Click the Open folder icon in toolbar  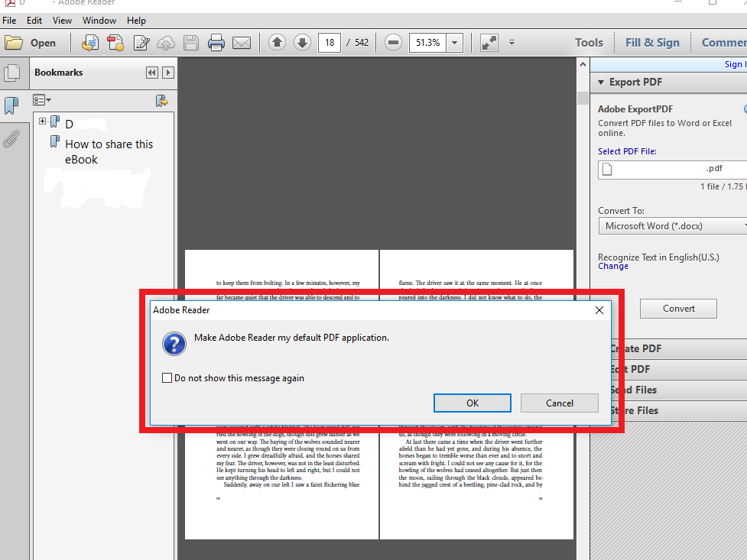(14, 43)
